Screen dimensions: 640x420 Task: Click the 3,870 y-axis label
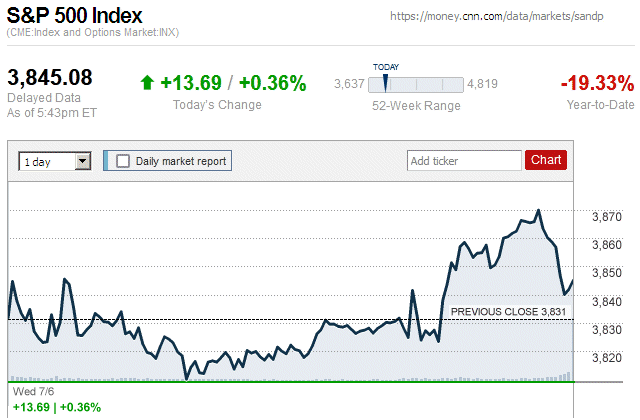pos(607,216)
